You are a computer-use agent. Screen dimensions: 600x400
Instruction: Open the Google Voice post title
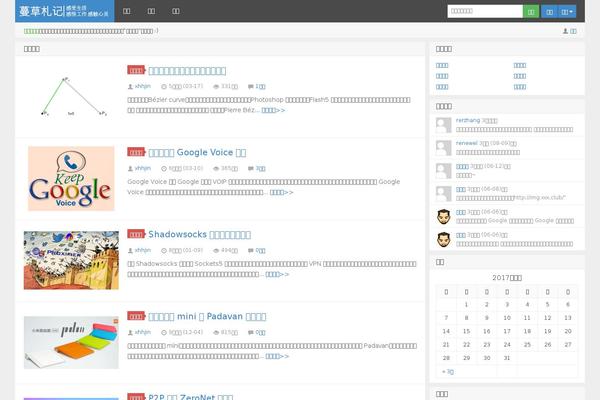197,152
